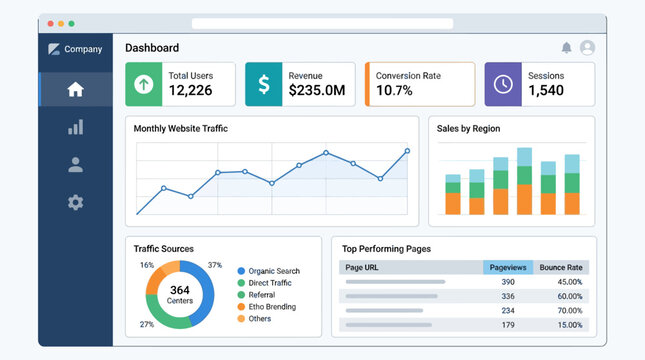The width and height of the screenshot is (645, 360).
Task: Click the Sales by Region title
Action: pyautogui.click(x=469, y=129)
